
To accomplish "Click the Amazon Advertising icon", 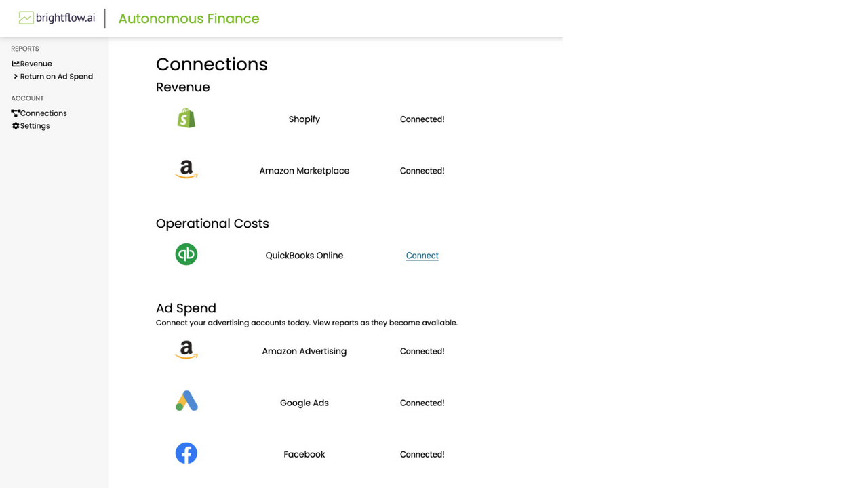I will 186,350.
